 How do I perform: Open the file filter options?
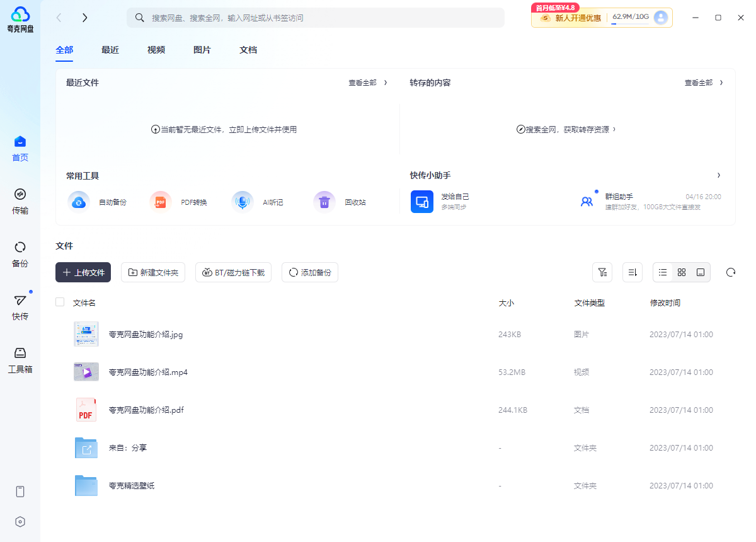coord(602,272)
